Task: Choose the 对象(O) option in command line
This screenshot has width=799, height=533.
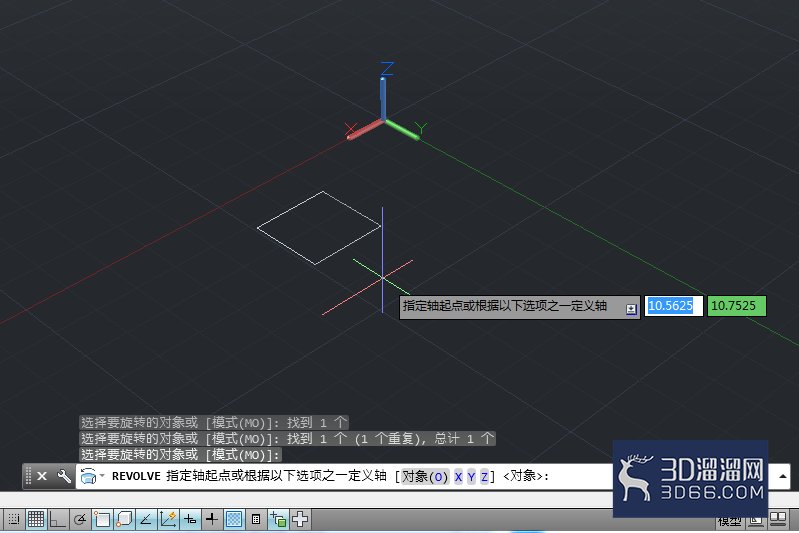Action: click(x=424, y=476)
